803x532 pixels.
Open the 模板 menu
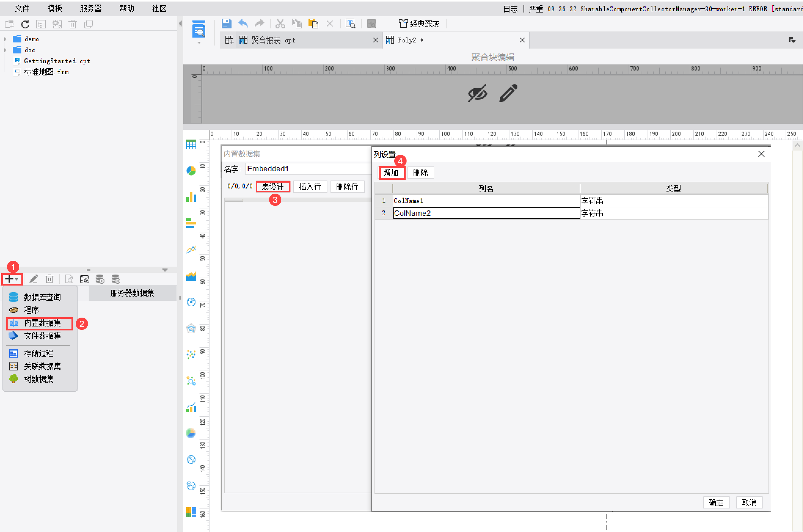[x=55, y=8]
